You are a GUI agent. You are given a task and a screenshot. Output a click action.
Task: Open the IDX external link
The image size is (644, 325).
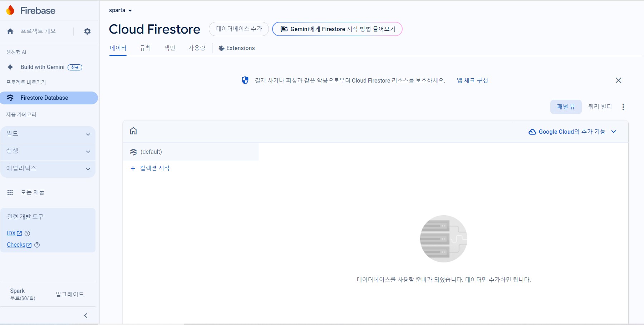pos(14,233)
